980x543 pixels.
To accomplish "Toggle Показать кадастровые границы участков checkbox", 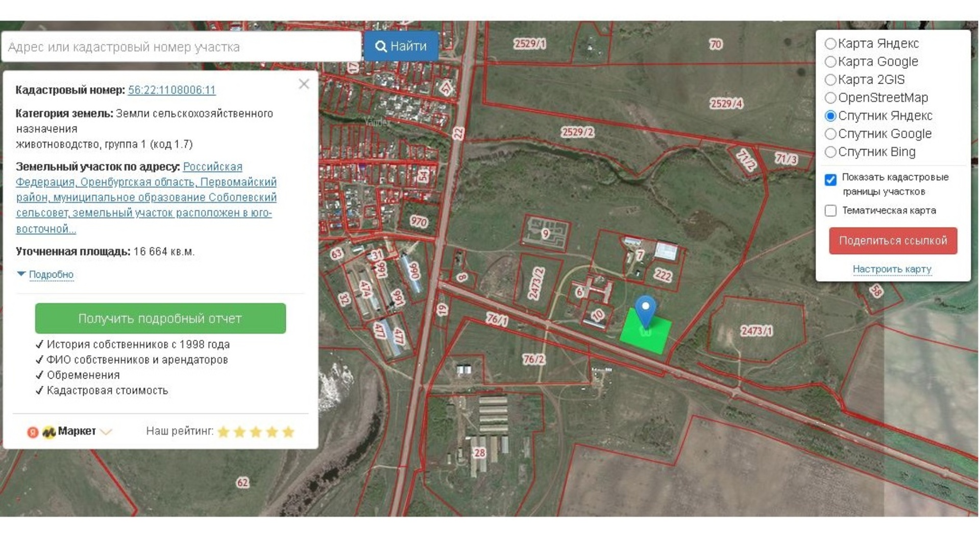I will (x=830, y=180).
